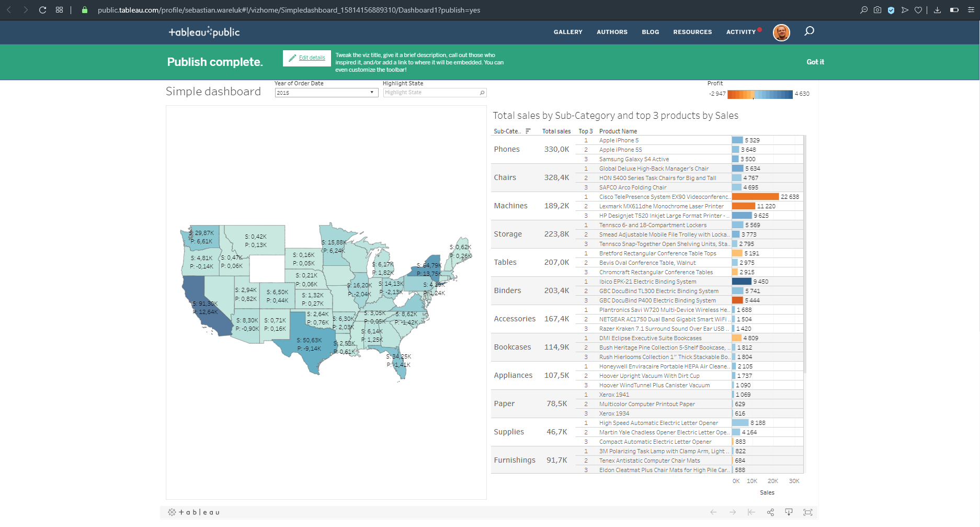Open the user profile avatar

tap(781, 32)
